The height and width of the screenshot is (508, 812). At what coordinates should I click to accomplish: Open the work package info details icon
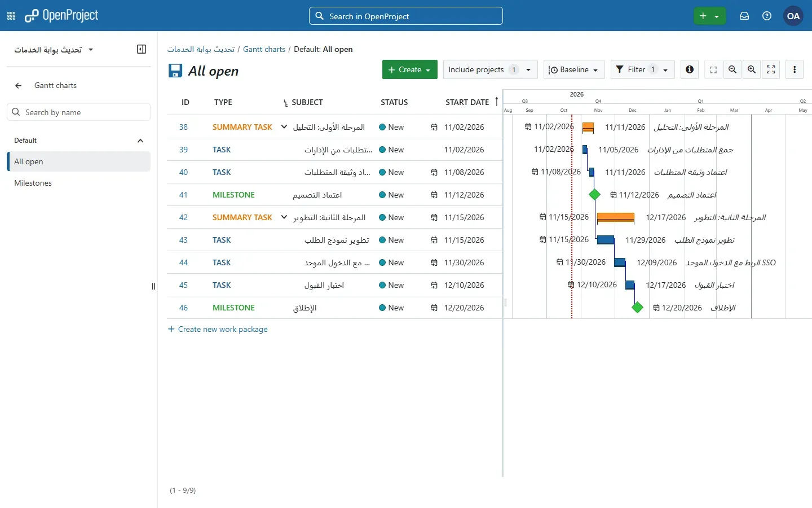click(x=690, y=69)
